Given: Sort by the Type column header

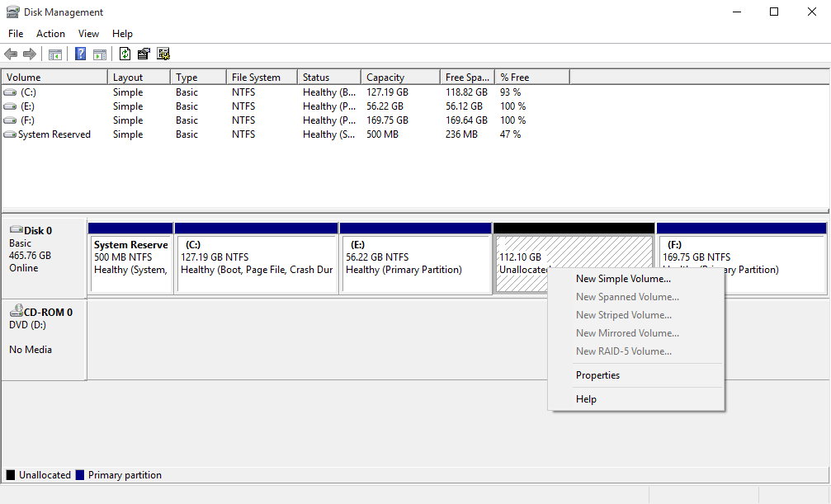Looking at the screenshot, I should pyautogui.click(x=198, y=78).
